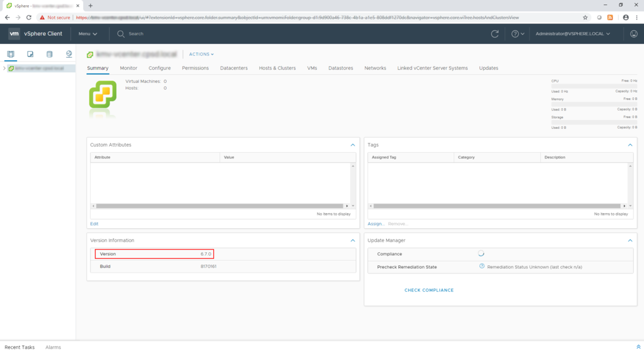644x352 pixels.
Task: Click the vSphere Client title
Action: point(43,34)
